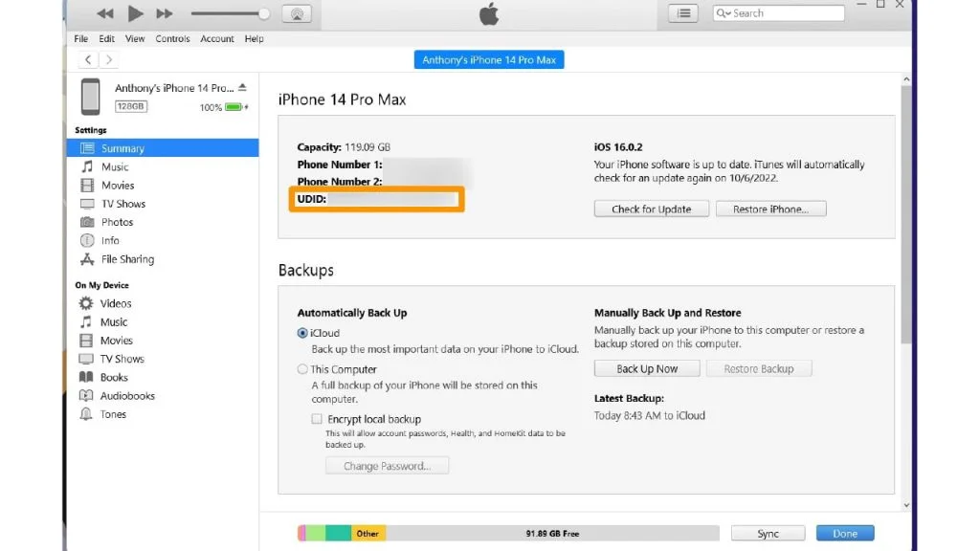Open the View menu
The image size is (980, 551).
tap(134, 38)
